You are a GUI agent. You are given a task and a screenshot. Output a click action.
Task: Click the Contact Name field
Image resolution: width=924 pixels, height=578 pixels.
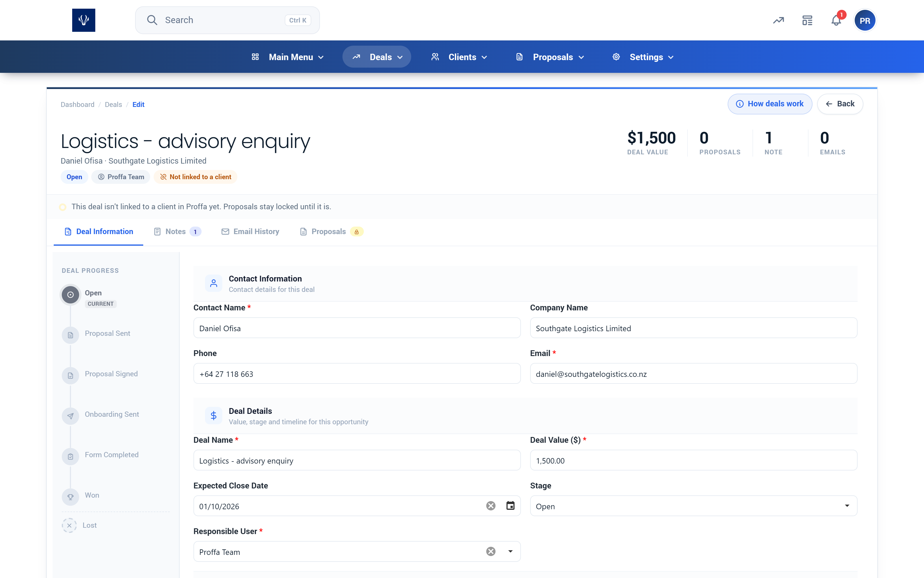[x=357, y=328]
